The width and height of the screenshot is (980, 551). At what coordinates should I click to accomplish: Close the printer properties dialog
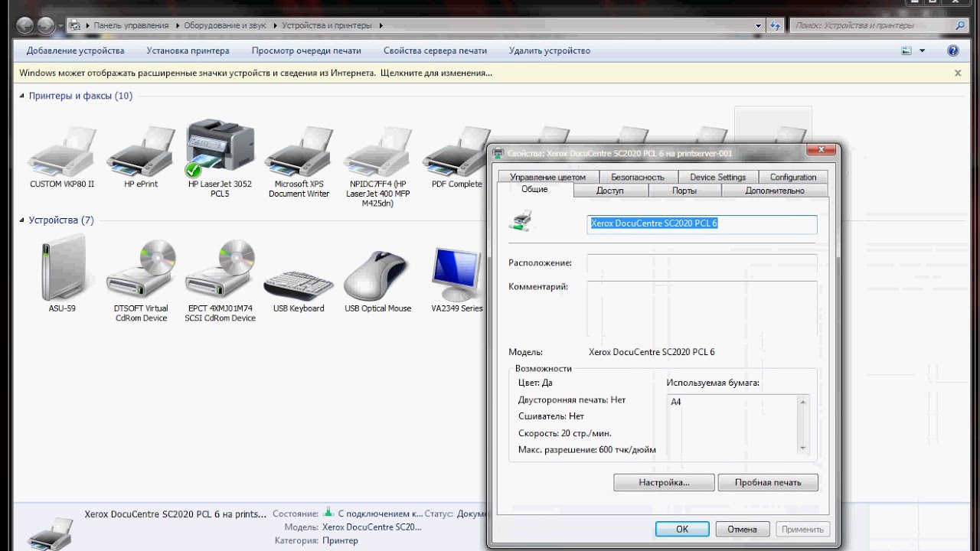point(820,150)
